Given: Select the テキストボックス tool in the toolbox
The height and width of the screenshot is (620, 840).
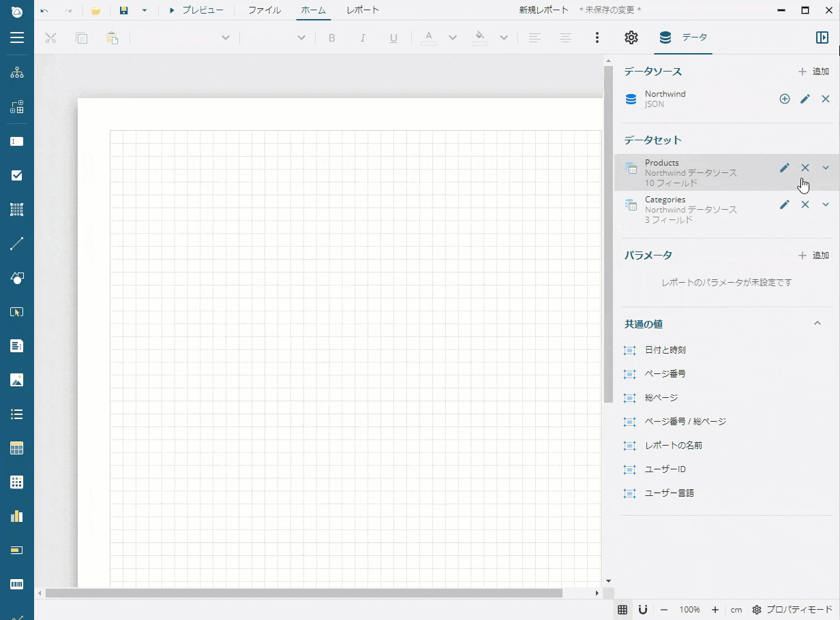Looking at the screenshot, I should (x=16, y=141).
